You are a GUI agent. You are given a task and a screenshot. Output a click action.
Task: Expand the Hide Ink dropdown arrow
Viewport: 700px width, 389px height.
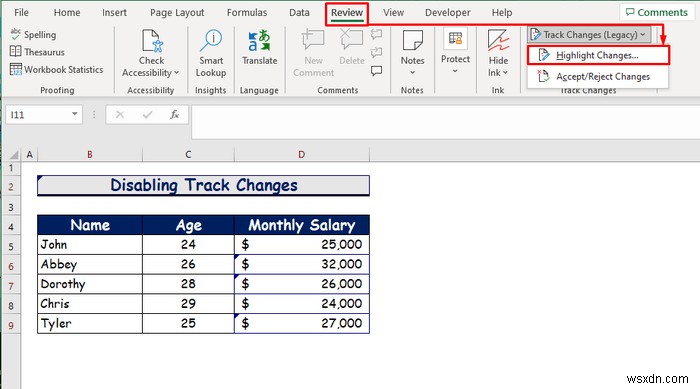(505, 72)
